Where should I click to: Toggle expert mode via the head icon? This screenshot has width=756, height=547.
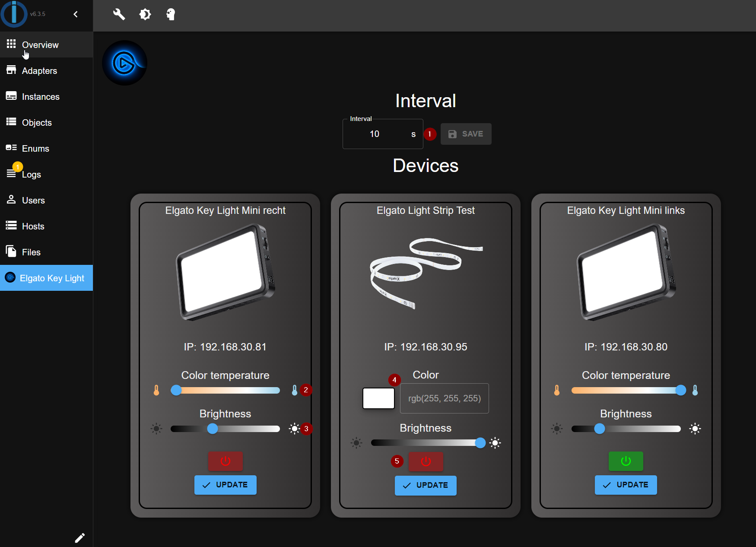pyautogui.click(x=171, y=14)
